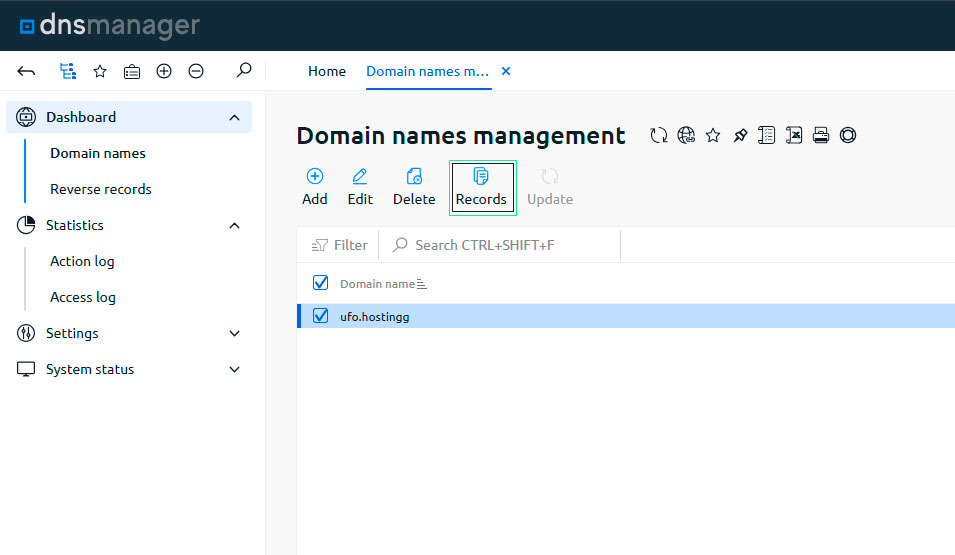
Task: Open Reverse records in the sidebar
Action: [x=101, y=189]
